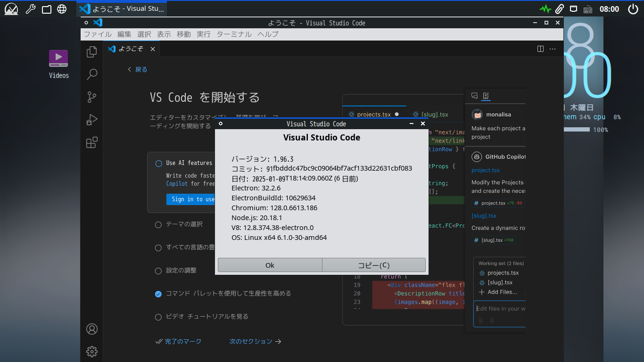Image resolution: width=644 pixels, height=362 pixels.
Task: Click the ElectronBuildId: 10629634 line
Action: pos(273,198)
